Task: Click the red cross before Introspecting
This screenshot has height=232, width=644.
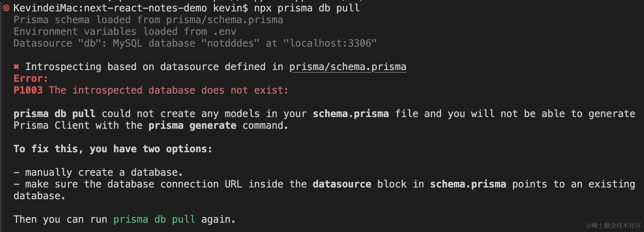Action: click(x=16, y=67)
